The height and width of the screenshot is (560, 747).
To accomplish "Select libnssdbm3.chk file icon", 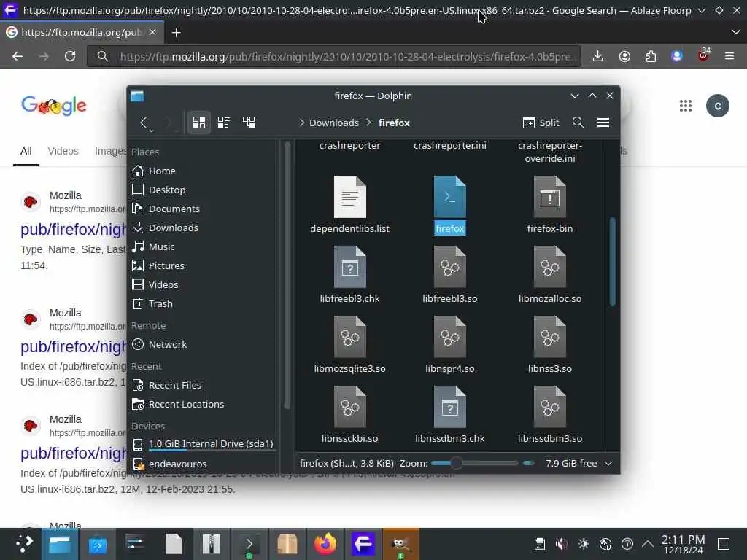I will pos(449,407).
